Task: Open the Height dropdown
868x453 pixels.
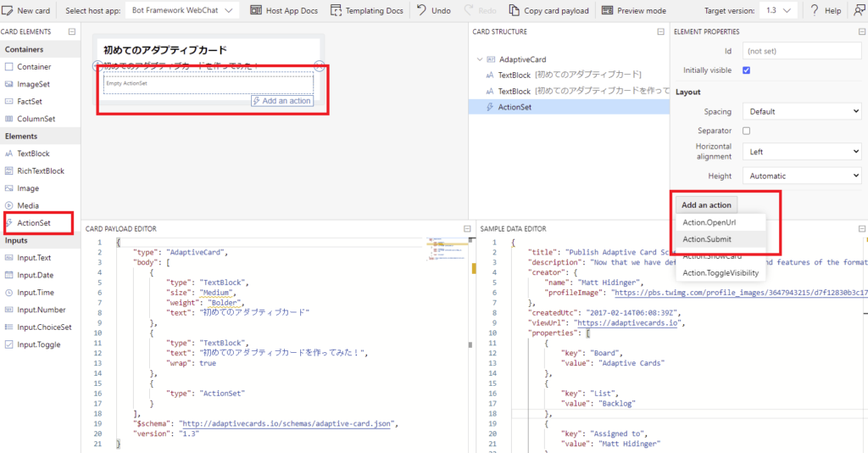Action: [802, 176]
